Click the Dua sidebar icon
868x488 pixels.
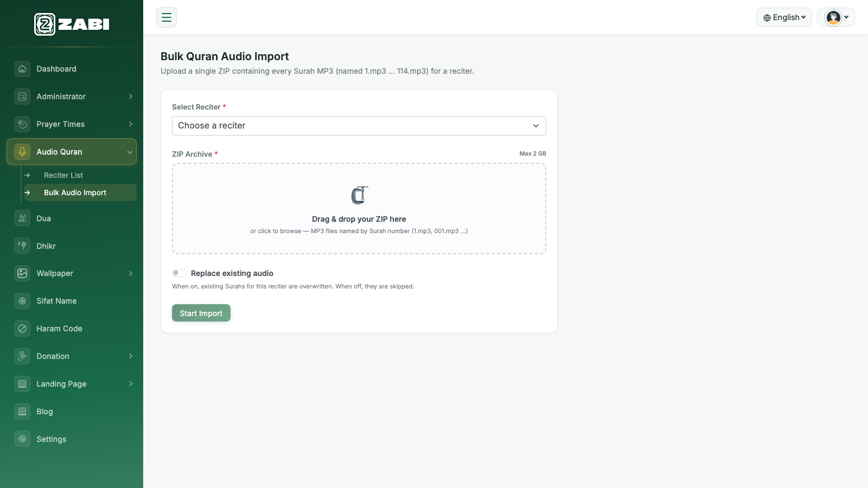(22, 219)
